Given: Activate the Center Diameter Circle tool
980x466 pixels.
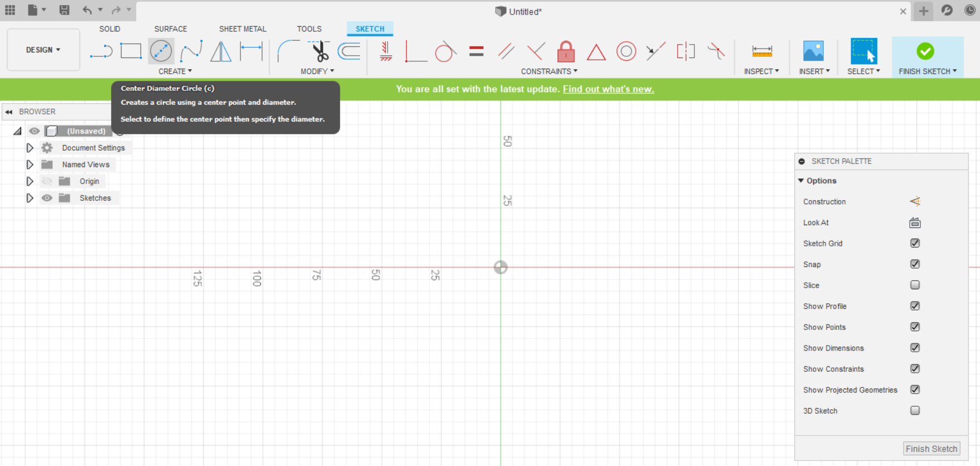Looking at the screenshot, I should point(161,51).
